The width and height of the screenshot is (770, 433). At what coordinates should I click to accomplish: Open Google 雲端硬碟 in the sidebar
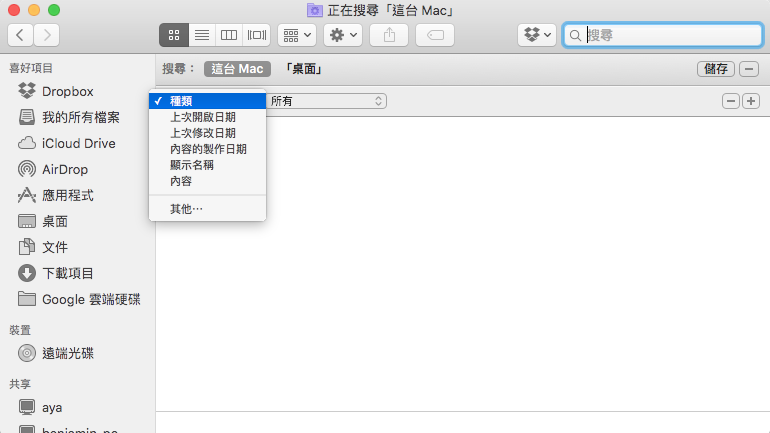pos(78,299)
